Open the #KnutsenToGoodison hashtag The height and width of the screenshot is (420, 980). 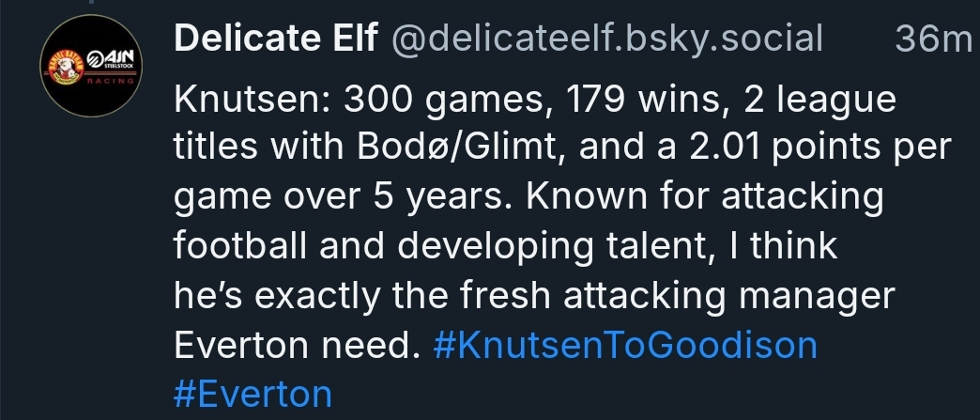click(627, 345)
